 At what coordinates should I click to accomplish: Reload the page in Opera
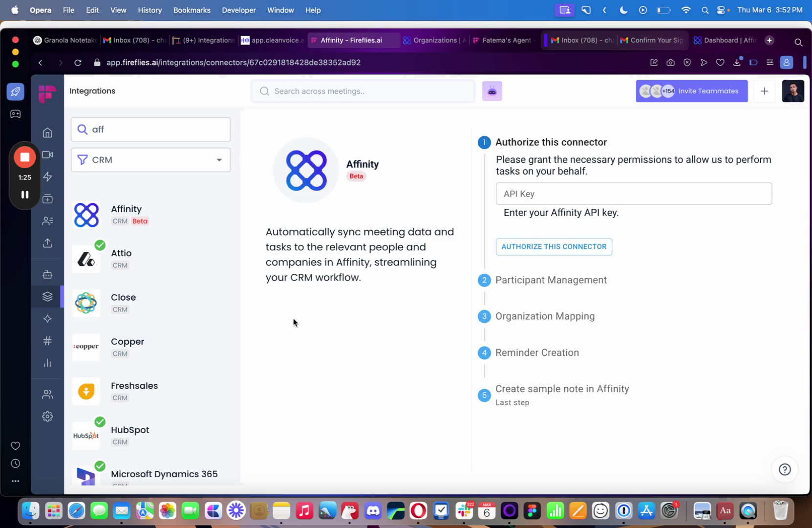pos(78,63)
